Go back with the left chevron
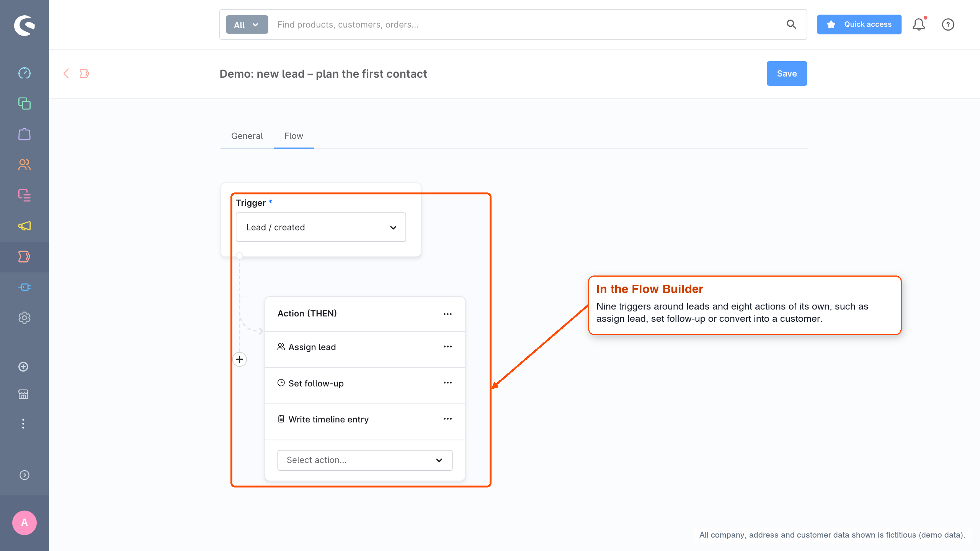 pos(66,73)
